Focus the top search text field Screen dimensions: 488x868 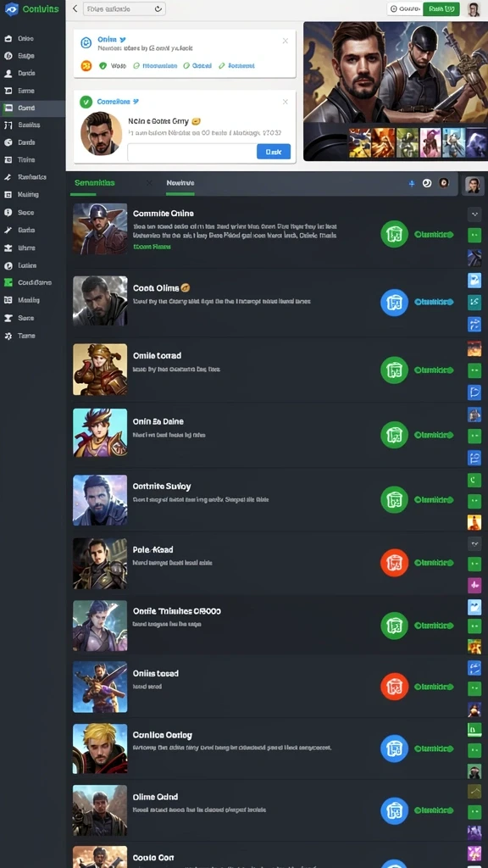(124, 8)
